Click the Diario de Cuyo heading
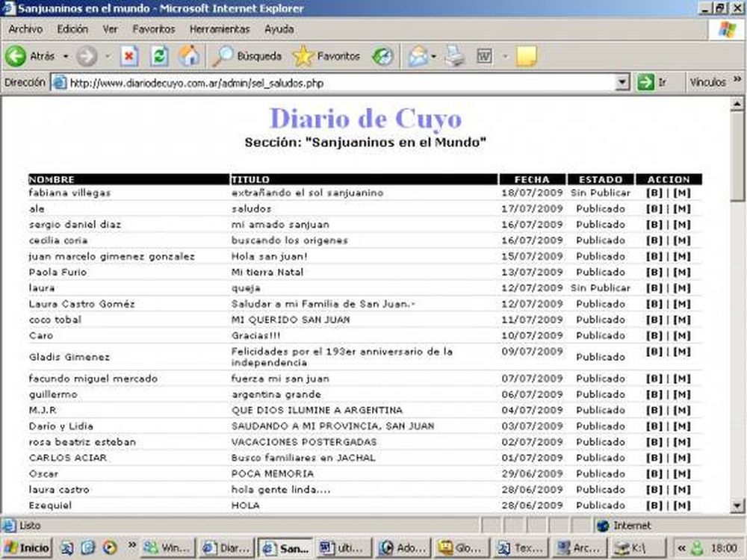Viewport: 747px width, 560px height. tap(365, 119)
